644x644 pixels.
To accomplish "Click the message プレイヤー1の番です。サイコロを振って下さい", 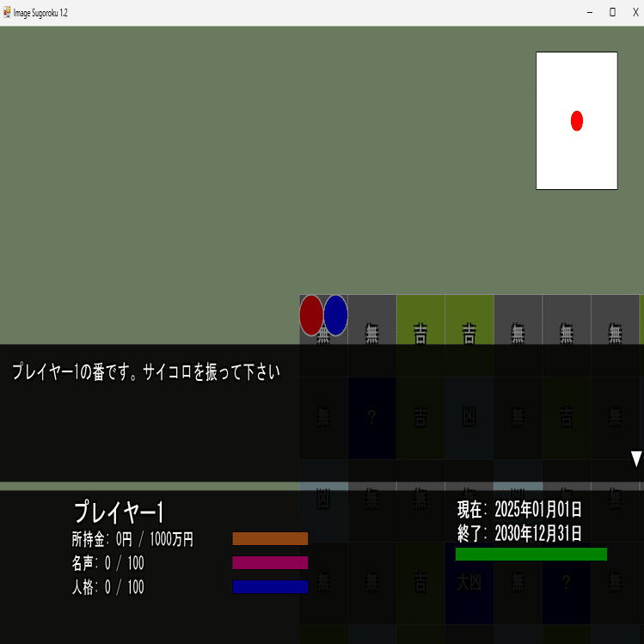I will [146, 371].
